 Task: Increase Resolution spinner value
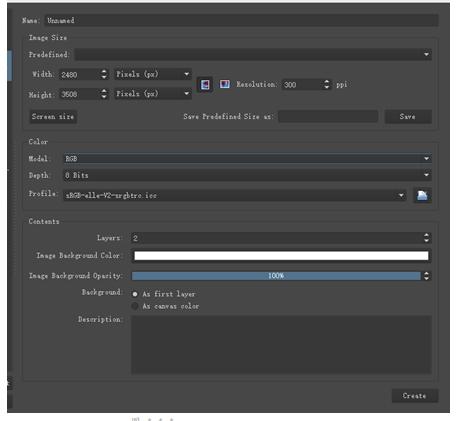coord(327,82)
